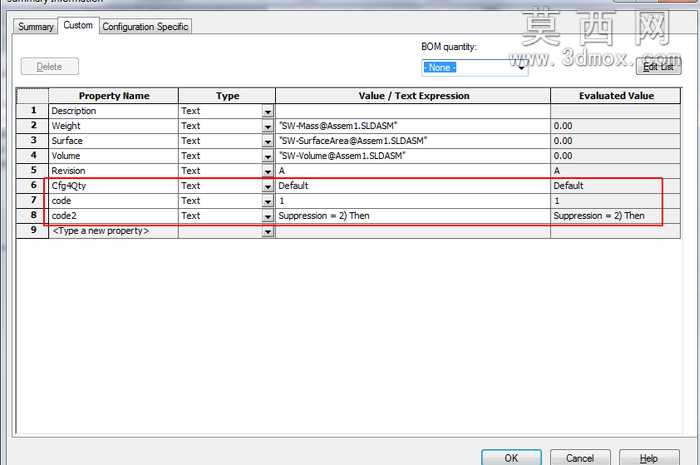Select the Volume property name cell
Image resolution: width=700 pixels, height=465 pixels.
tap(113, 156)
